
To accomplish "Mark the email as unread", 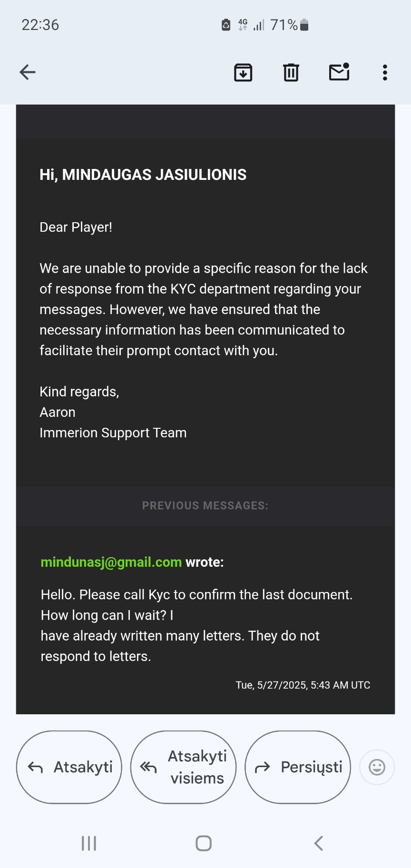I will coord(339,72).
